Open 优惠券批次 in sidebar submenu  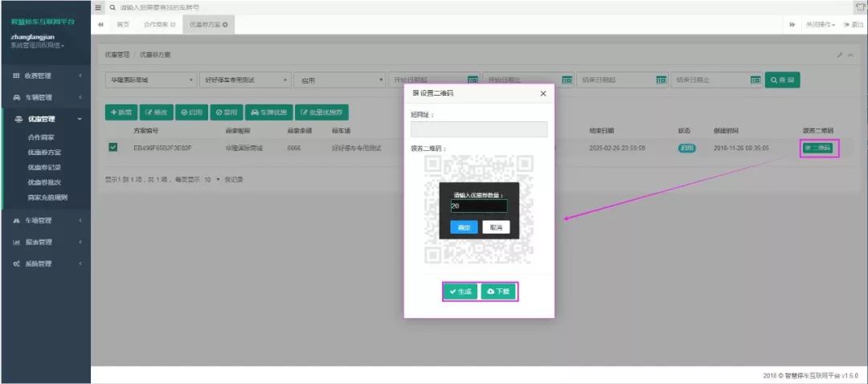click(x=44, y=182)
